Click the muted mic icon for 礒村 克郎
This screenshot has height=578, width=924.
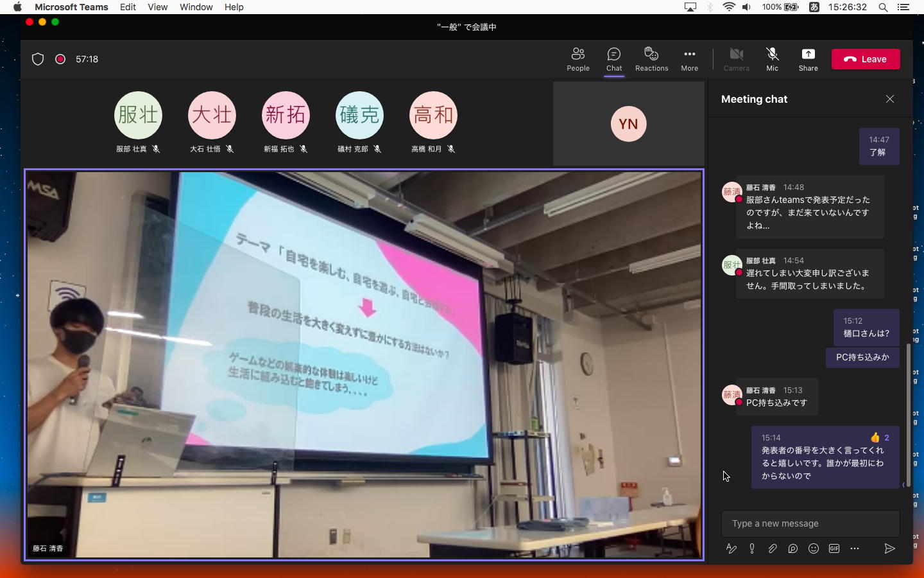coord(377,149)
